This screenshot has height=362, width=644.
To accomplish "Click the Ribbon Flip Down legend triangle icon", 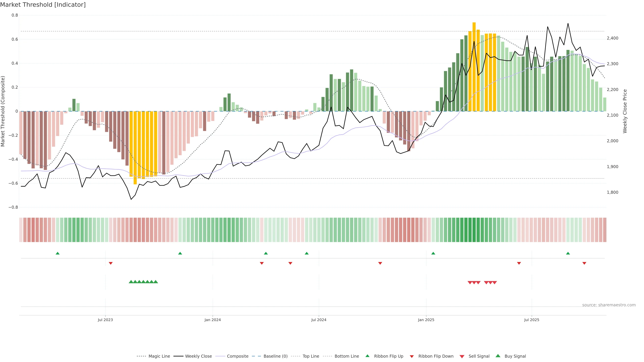I will (412, 356).
